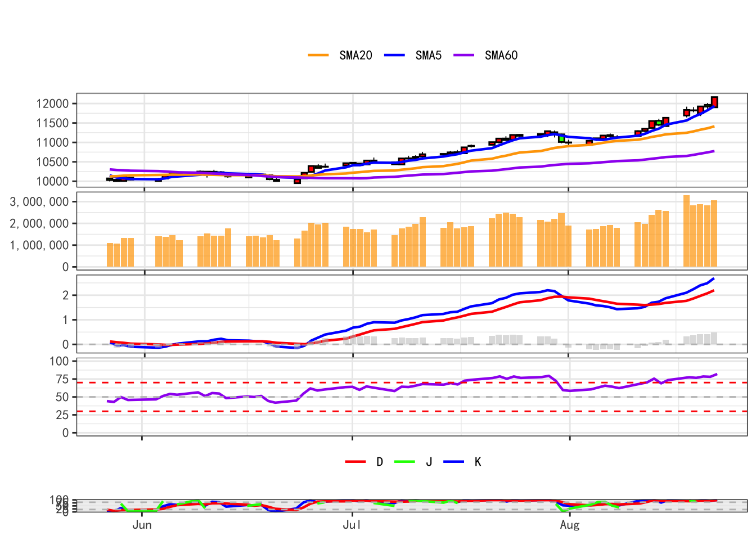
Task: Click the blue SMA5 legend line
Action: (x=394, y=55)
